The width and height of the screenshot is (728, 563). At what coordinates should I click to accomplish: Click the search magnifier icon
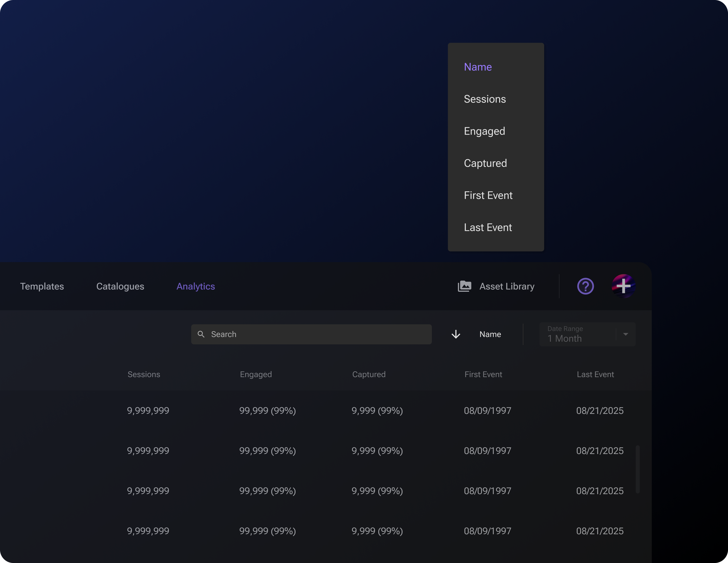tap(201, 334)
